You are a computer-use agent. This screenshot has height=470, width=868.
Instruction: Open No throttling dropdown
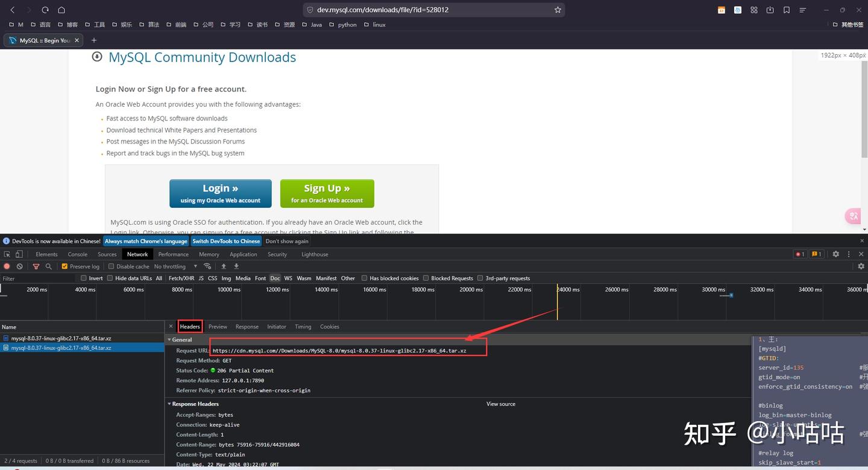[x=175, y=266]
